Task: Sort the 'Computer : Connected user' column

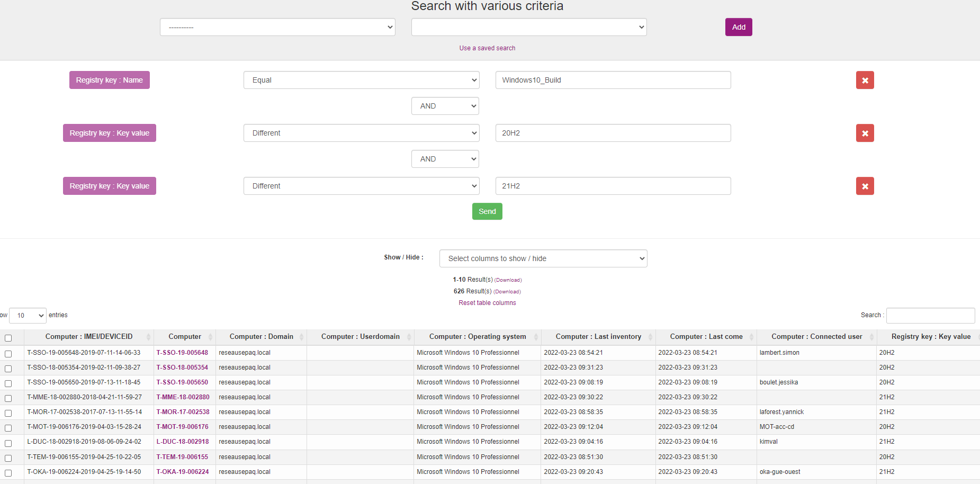Action: click(x=816, y=337)
